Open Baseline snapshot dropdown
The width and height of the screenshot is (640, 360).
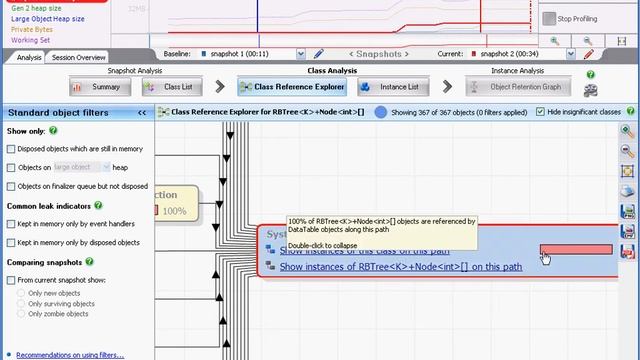(x=301, y=54)
